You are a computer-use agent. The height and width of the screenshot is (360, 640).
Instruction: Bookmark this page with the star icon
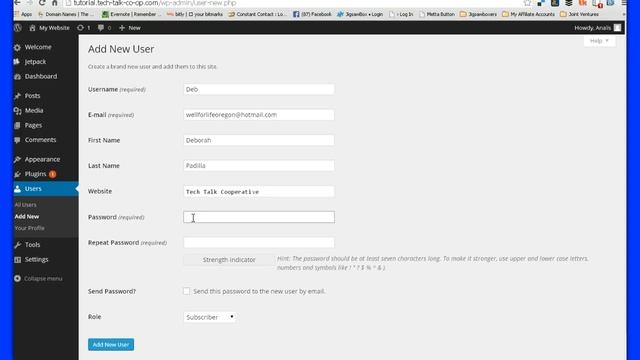click(527, 3)
